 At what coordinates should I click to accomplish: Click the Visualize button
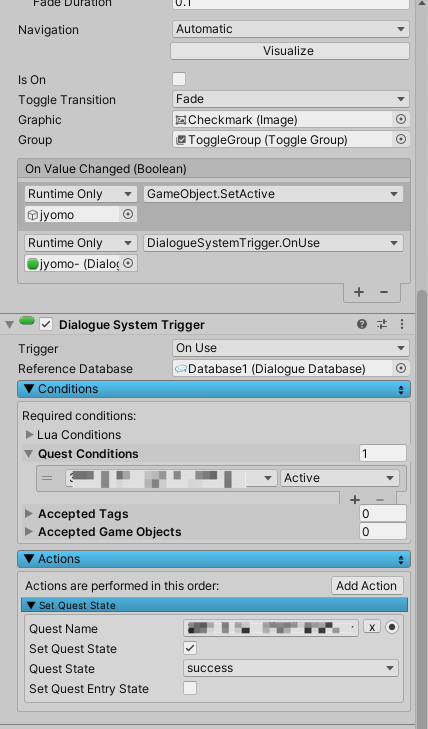[x=290, y=51]
